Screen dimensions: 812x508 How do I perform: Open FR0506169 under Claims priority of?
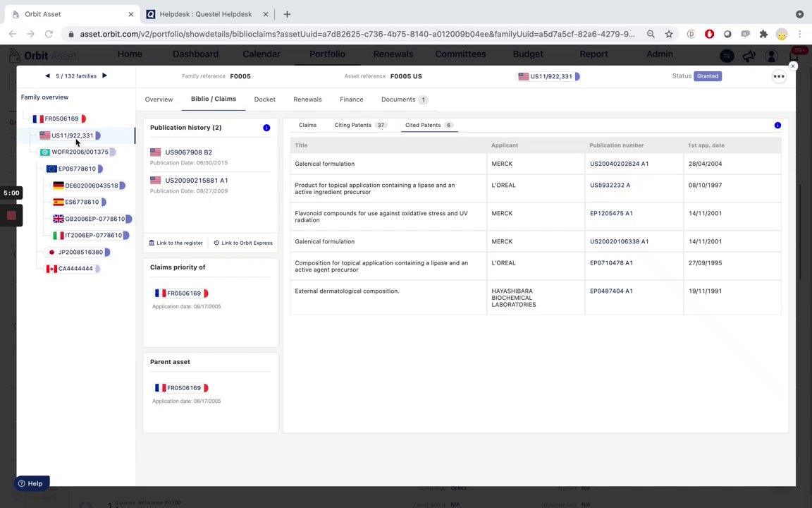point(180,294)
